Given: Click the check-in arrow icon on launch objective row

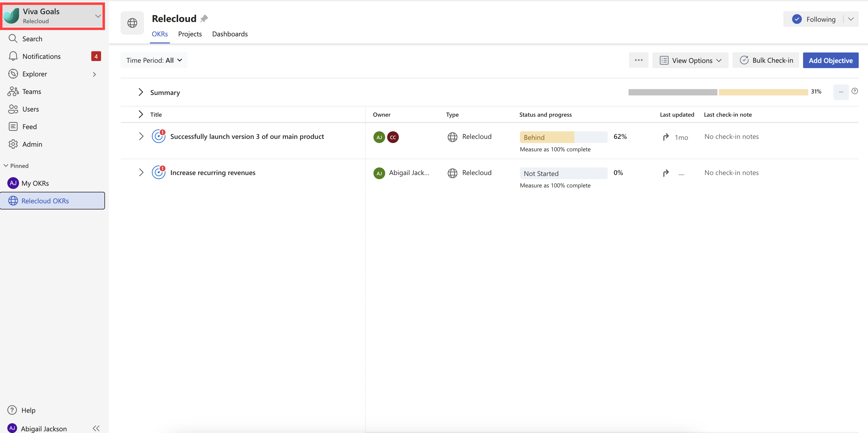Looking at the screenshot, I should (x=665, y=137).
